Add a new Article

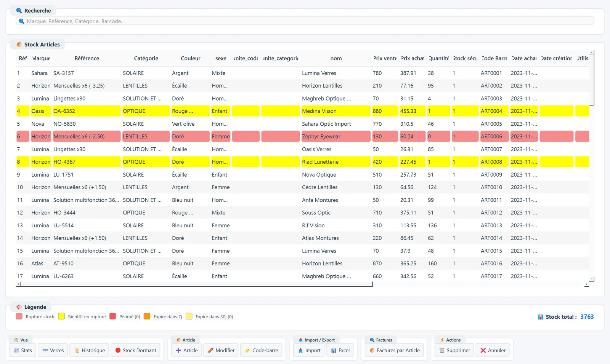point(187,350)
